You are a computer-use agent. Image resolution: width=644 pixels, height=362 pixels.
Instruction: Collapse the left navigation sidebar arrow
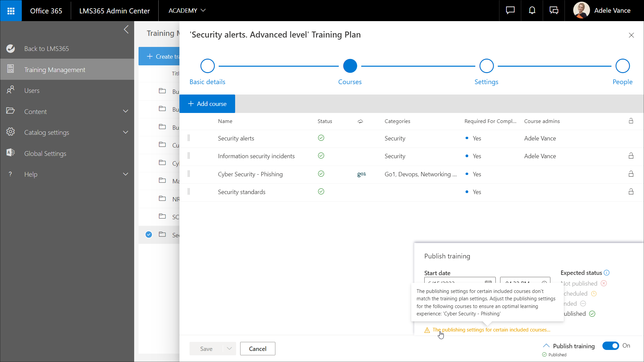[x=126, y=29]
